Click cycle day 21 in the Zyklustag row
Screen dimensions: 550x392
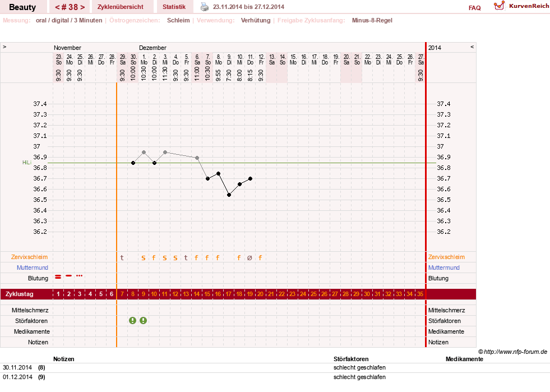(x=271, y=294)
